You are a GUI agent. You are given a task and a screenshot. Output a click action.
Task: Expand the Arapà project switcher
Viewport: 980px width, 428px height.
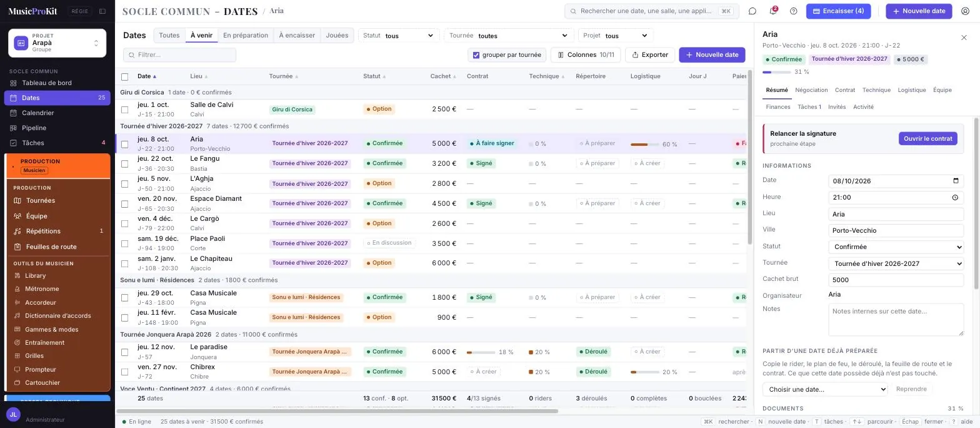tap(57, 43)
